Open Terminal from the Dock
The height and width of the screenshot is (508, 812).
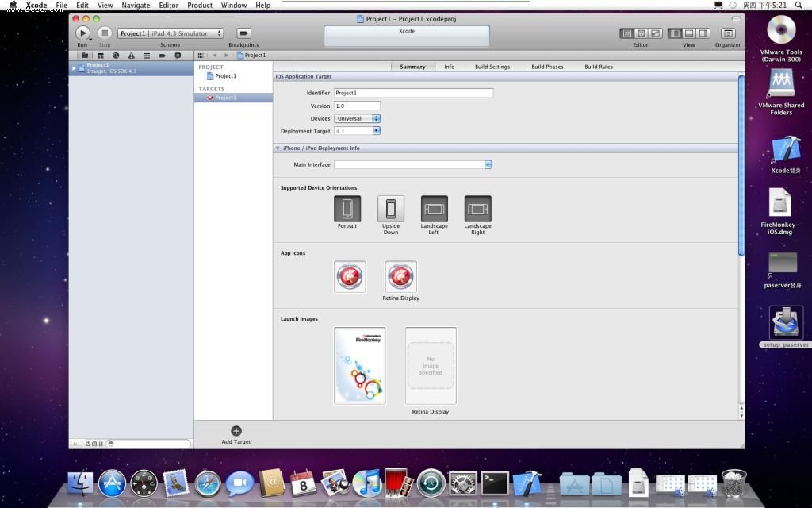pyautogui.click(x=495, y=483)
